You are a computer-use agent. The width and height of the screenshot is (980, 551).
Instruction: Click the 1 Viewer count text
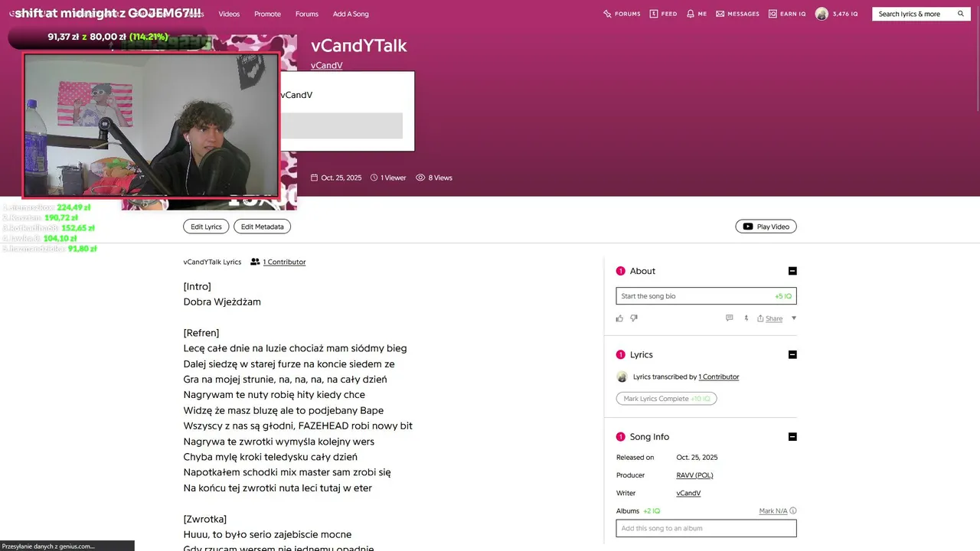pos(394,178)
